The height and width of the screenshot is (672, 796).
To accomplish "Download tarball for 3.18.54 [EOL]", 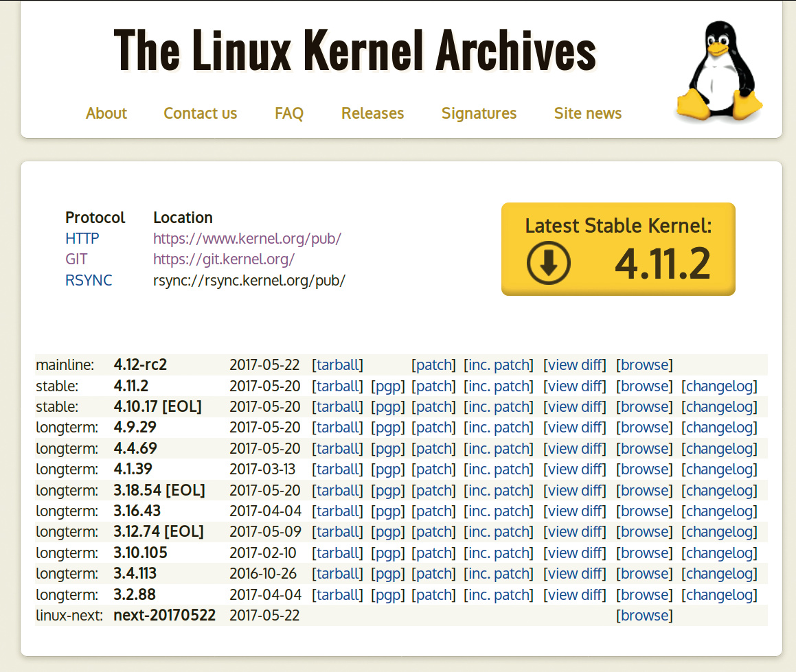I will 338,491.
